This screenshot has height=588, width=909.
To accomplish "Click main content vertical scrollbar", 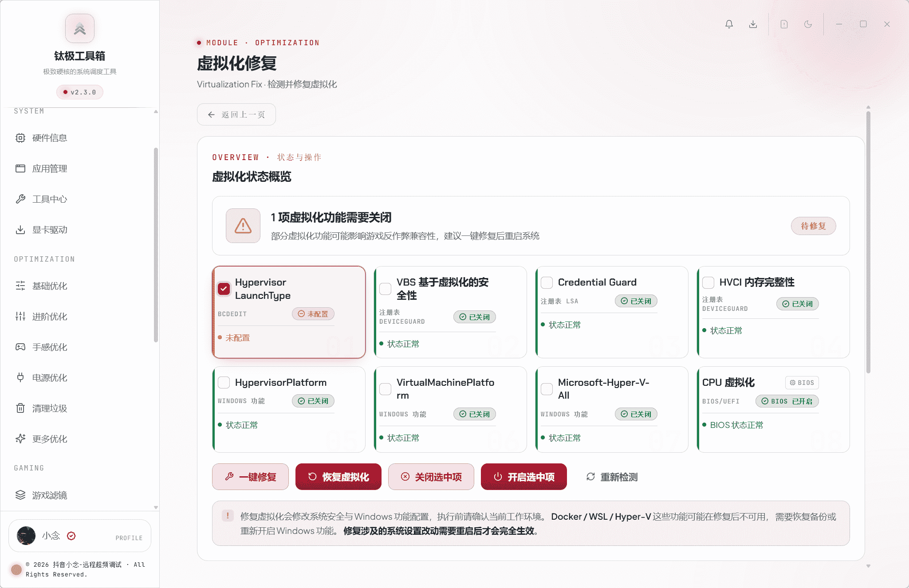I will [868, 242].
